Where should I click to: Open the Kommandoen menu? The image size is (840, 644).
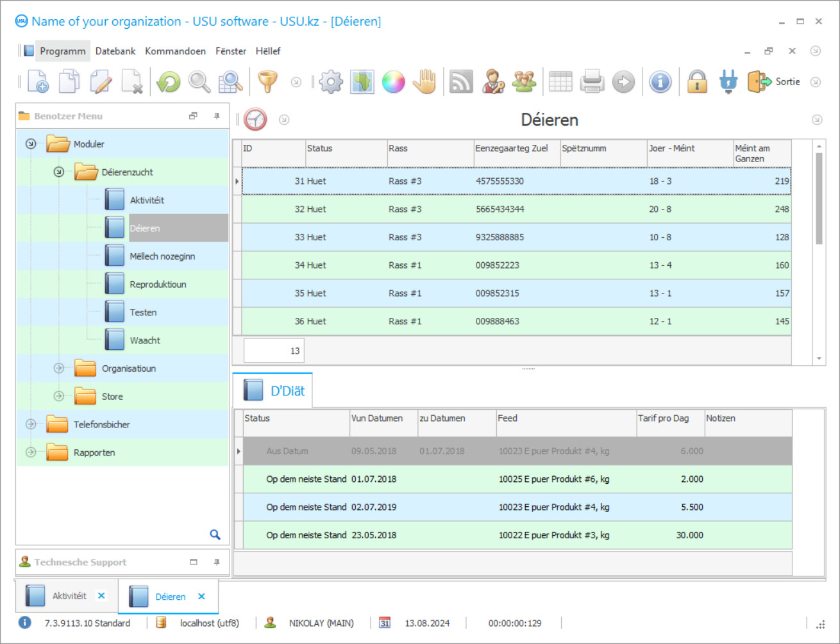[x=175, y=51]
